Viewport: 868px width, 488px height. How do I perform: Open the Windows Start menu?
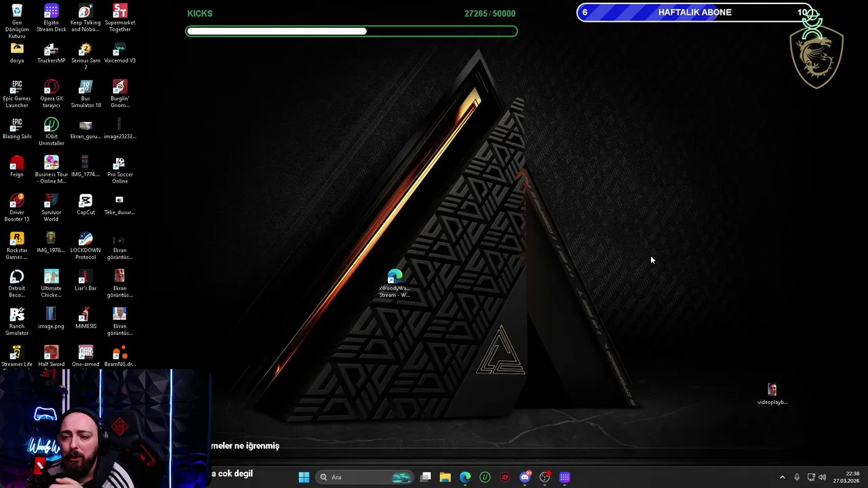coord(304,477)
